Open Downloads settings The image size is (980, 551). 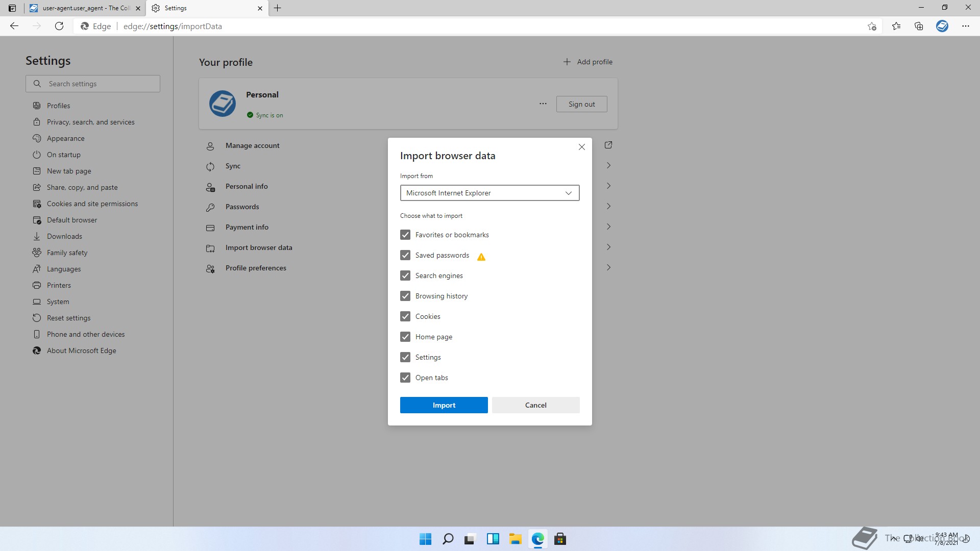point(64,236)
